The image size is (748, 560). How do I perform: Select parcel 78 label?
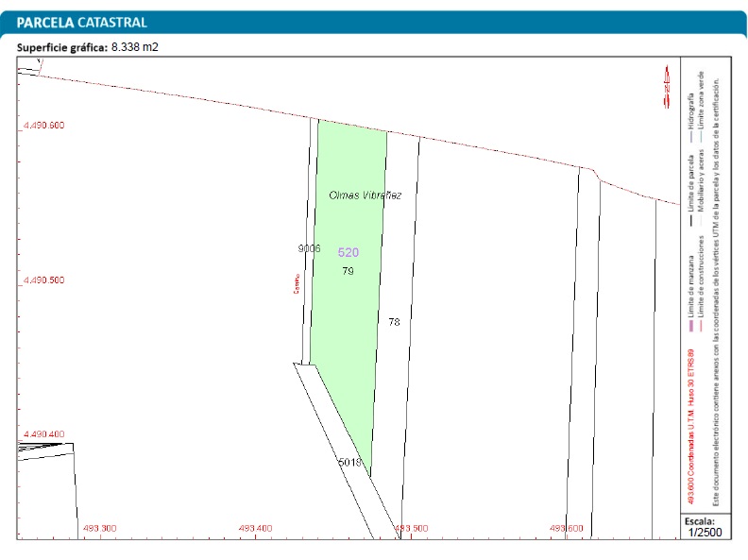tap(394, 322)
